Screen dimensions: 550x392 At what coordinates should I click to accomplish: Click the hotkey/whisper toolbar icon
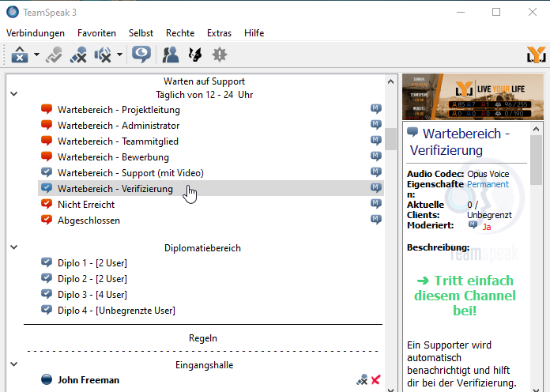click(195, 55)
